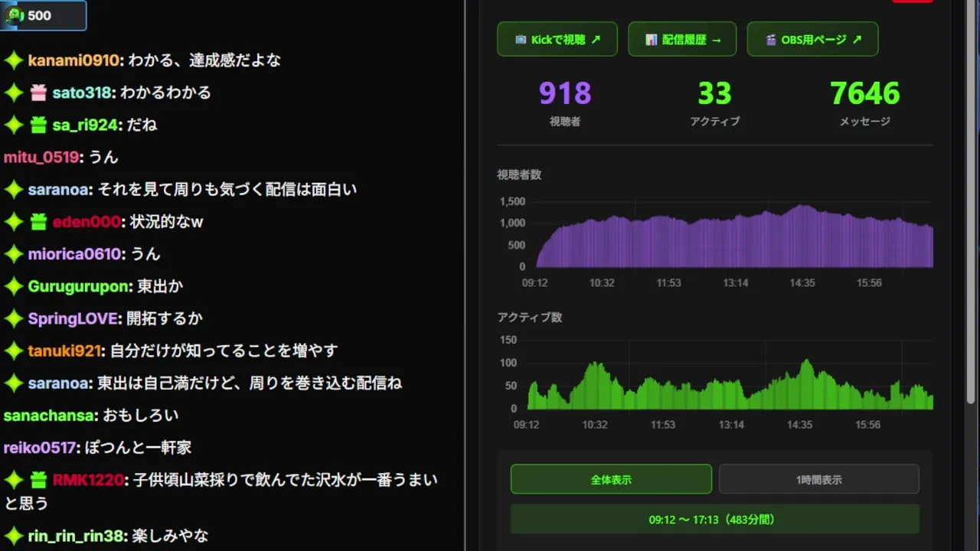Click pink gift icon beside sato318
The image size is (980, 551).
pyautogui.click(x=38, y=93)
